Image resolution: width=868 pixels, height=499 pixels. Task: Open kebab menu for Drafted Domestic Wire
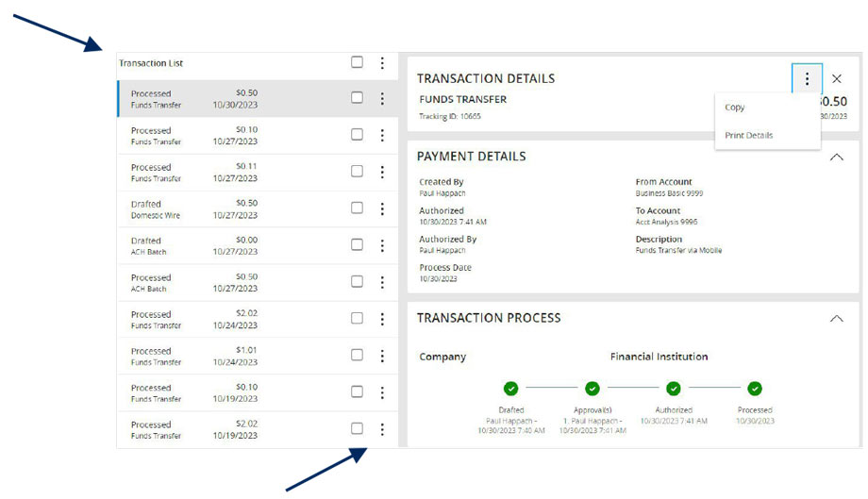tap(382, 208)
